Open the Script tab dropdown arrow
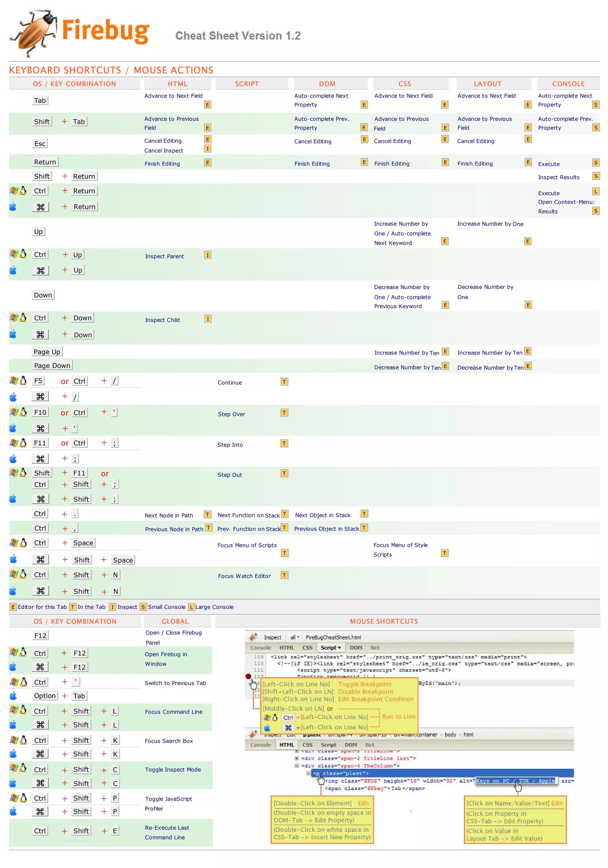The height and width of the screenshot is (868, 608). click(x=339, y=648)
